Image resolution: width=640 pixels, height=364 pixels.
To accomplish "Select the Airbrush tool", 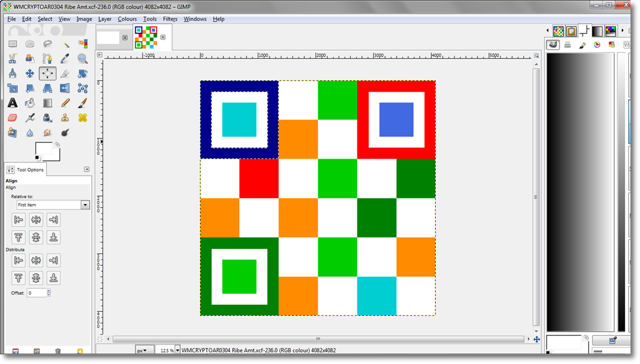I will pos(30,118).
